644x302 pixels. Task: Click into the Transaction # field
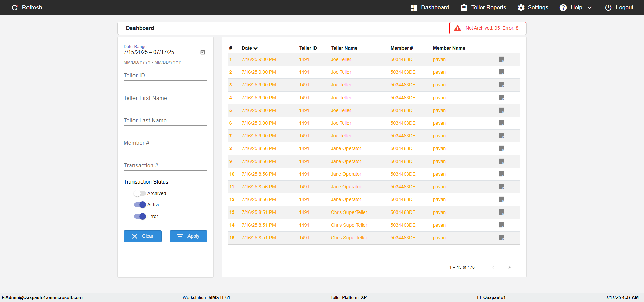[165, 166]
